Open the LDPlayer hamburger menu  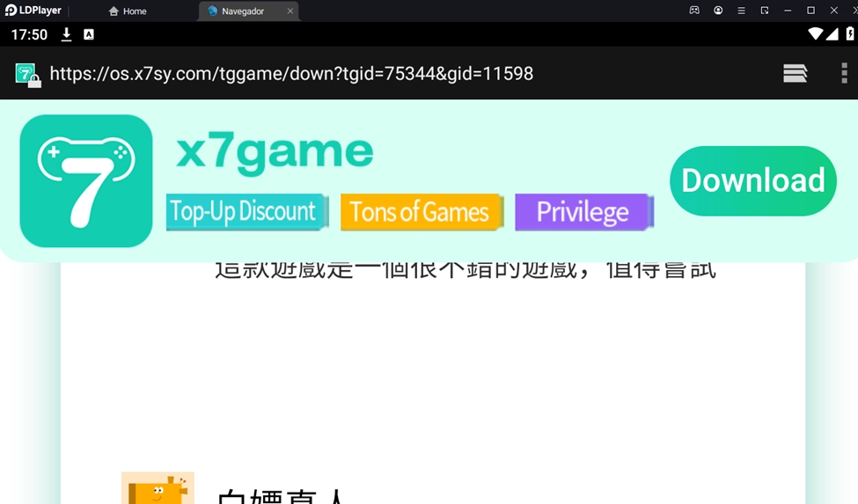(742, 11)
